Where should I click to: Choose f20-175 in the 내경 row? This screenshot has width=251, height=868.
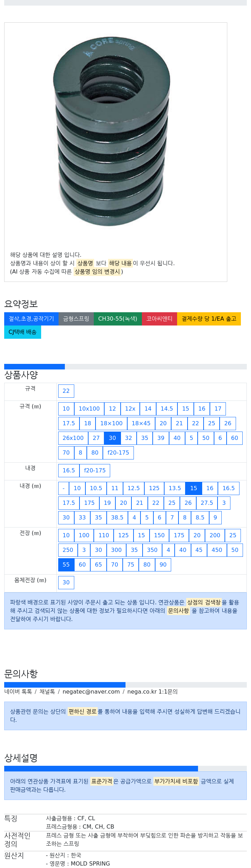(95, 470)
